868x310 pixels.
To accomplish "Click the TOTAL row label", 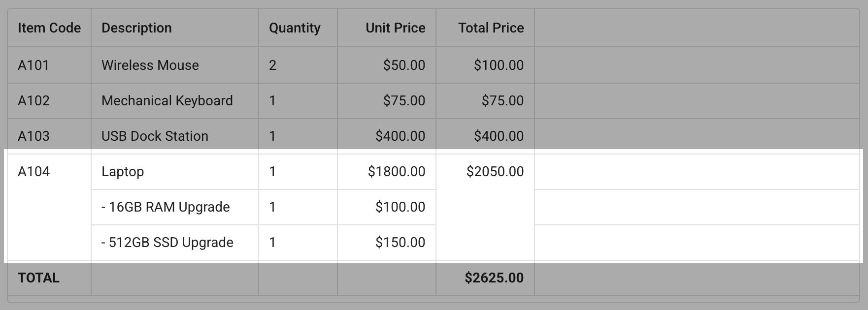I will point(38,278).
